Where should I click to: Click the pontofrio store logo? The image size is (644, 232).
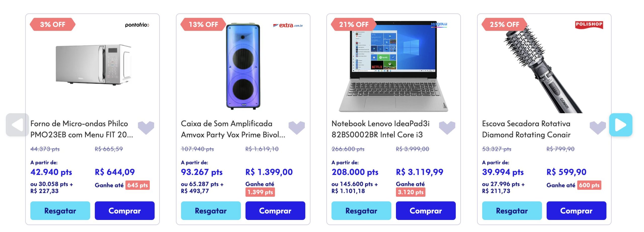pos(137,25)
